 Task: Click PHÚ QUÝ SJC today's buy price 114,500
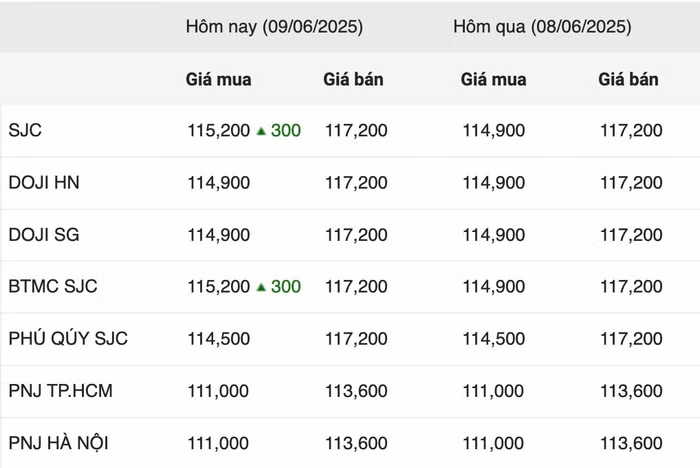pyautogui.click(x=218, y=339)
